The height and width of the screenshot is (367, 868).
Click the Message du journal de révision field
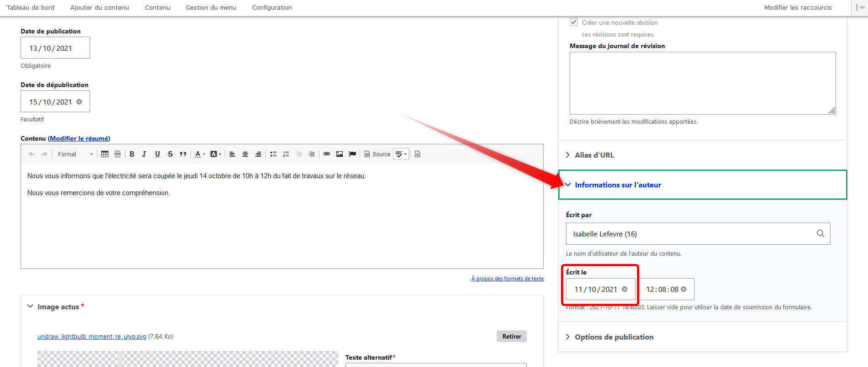click(702, 83)
